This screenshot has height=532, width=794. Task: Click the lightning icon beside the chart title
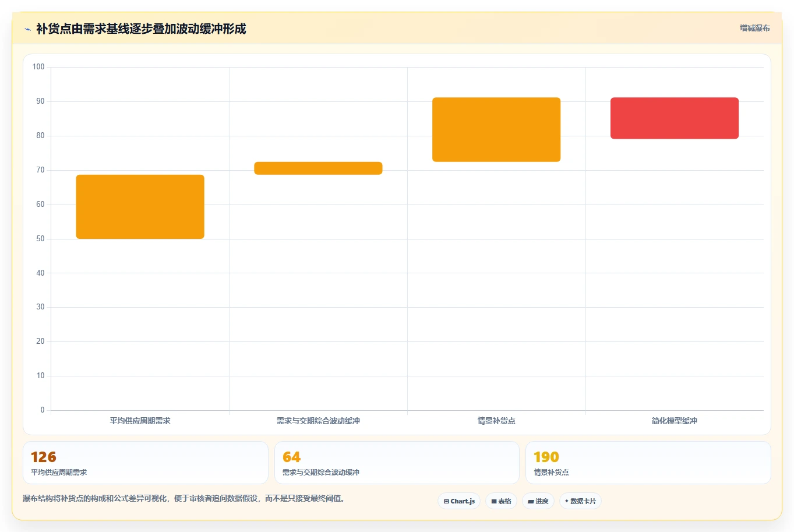pyautogui.click(x=27, y=29)
